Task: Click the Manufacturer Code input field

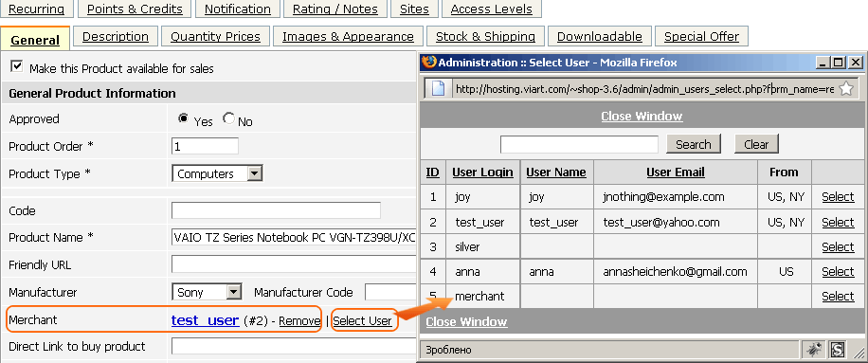Action: coord(390,292)
